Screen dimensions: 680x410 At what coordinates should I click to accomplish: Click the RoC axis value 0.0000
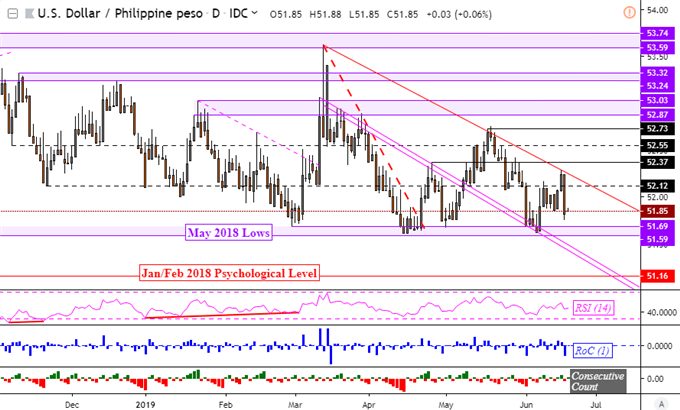pos(660,346)
